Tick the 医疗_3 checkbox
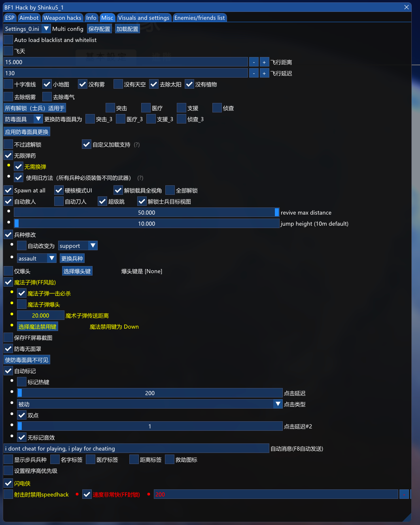 pyautogui.click(x=121, y=119)
